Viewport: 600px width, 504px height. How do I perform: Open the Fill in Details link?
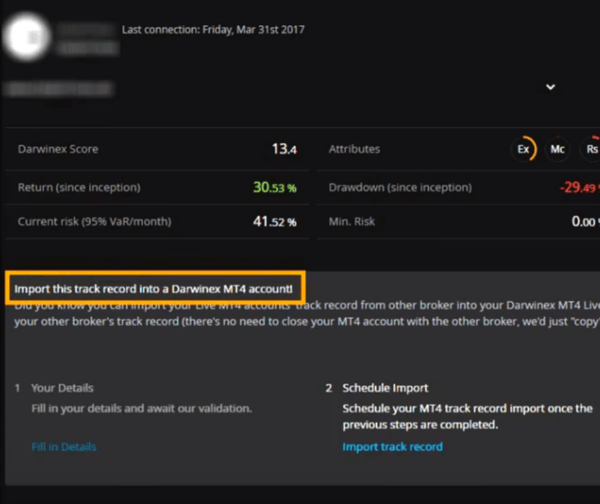coord(64,447)
